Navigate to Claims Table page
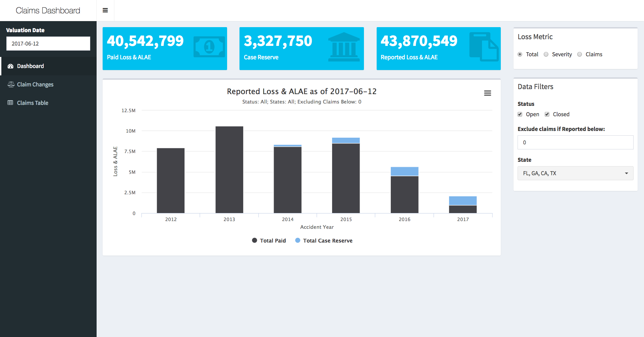This screenshot has height=337, width=644. (33, 103)
